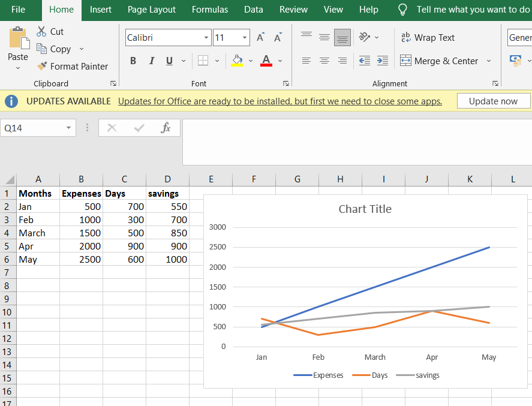532x406 pixels.
Task: Click inside the Name Box showing Q14
Action: point(33,128)
